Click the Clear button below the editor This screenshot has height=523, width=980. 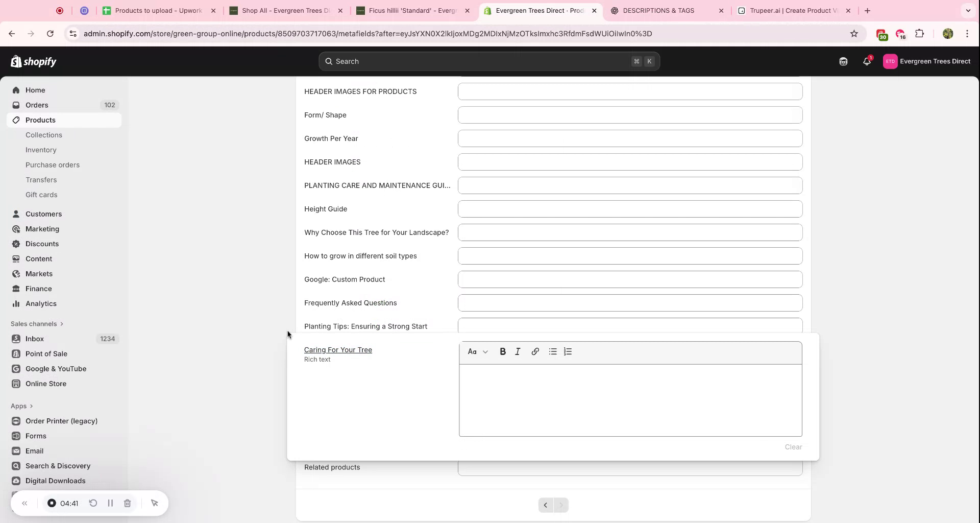pos(793,447)
